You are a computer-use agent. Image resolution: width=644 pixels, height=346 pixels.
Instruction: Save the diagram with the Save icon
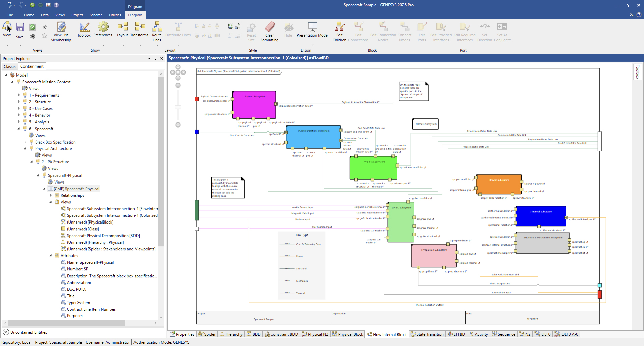pyautogui.click(x=20, y=27)
